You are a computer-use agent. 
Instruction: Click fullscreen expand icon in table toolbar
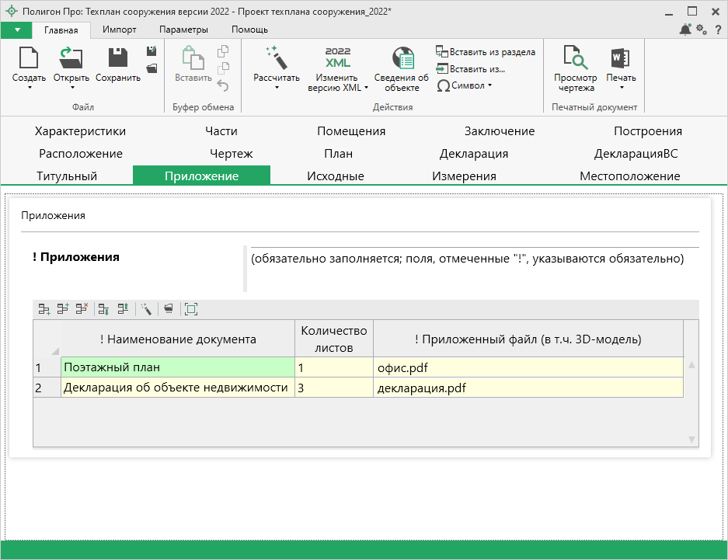click(x=191, y=309)
